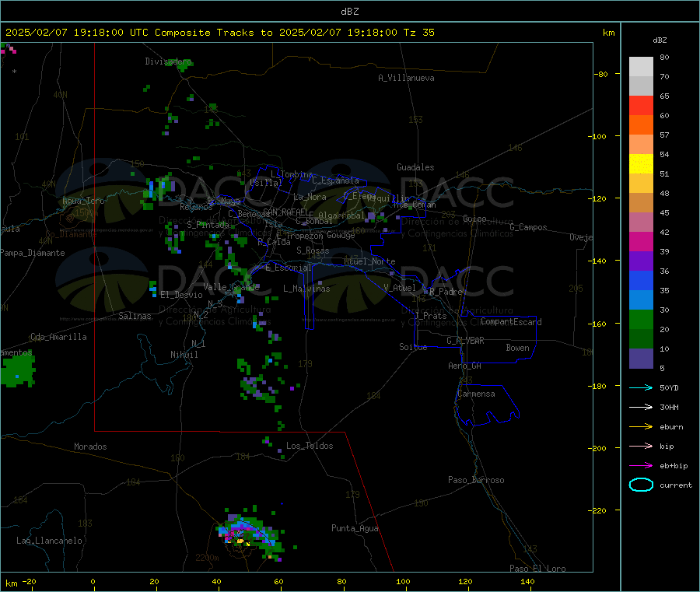Image resolution: width=700 pixels, height=592 pixels.
Task: Click the '100' x-axis tick label
Action: [x=403, y=581]
